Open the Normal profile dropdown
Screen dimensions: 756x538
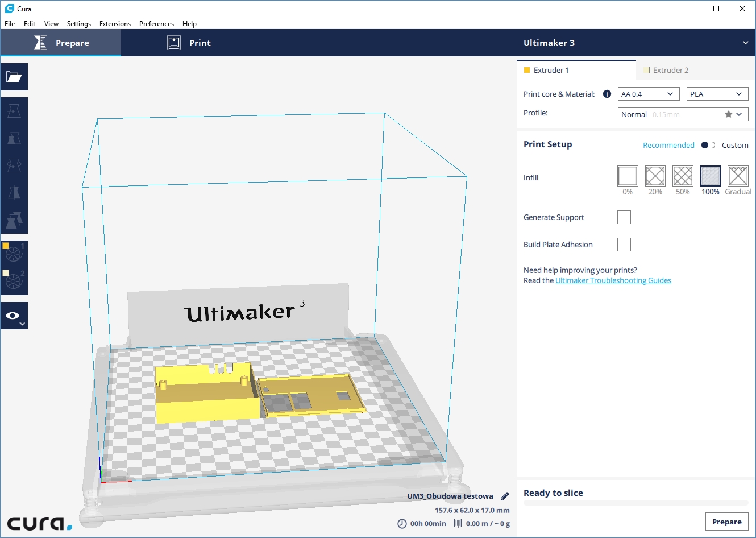pyautogui.click(x=683, y=114)
